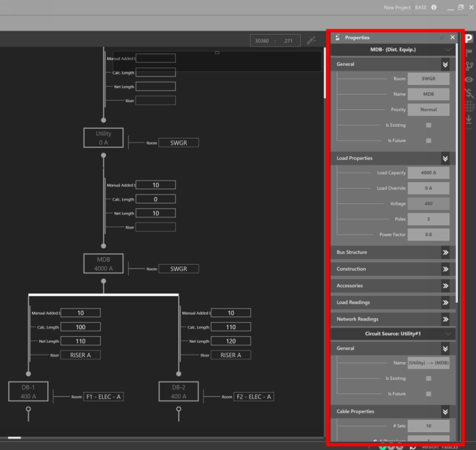Click the open connector below DB-2
The width and height of the screenshot is (476, 450).
point(179,409)
